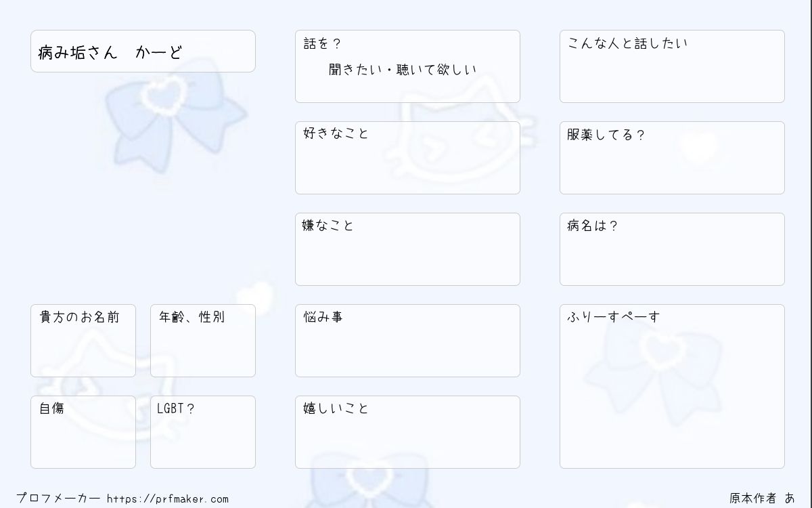Select the 病み垢さん かーど title box
This screenshot has height=508, width=812.
pos(143,51)
